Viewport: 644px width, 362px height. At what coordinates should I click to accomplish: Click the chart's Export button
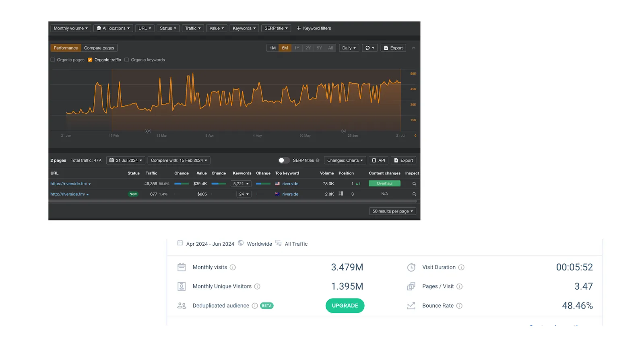tap(393, 48)
